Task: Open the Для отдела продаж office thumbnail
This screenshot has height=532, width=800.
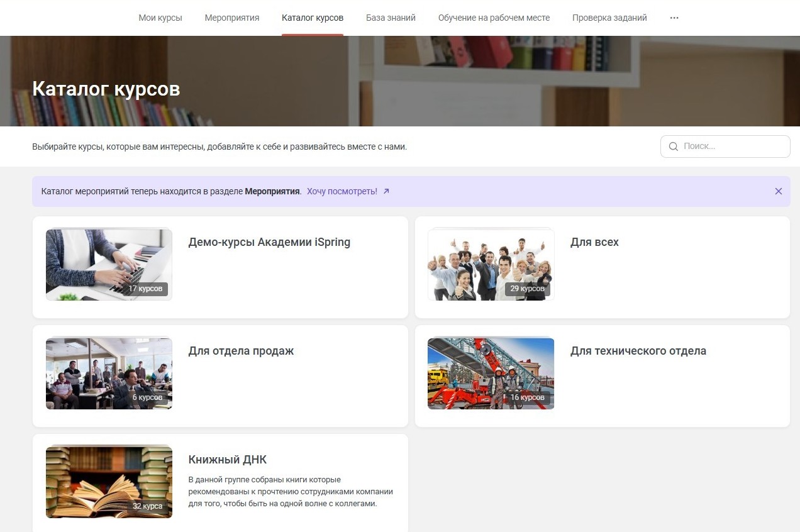Action: coord(109,374)
